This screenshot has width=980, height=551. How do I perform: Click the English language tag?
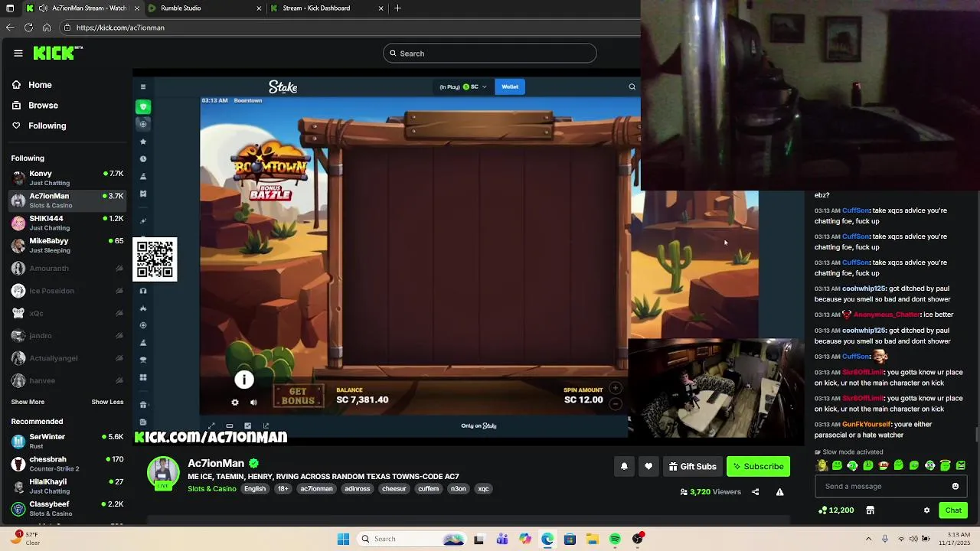255,489
